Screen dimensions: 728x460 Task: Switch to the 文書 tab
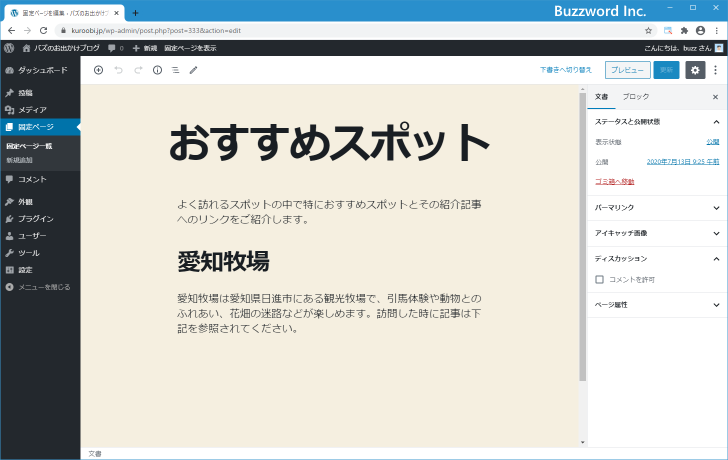pos(601,97)
